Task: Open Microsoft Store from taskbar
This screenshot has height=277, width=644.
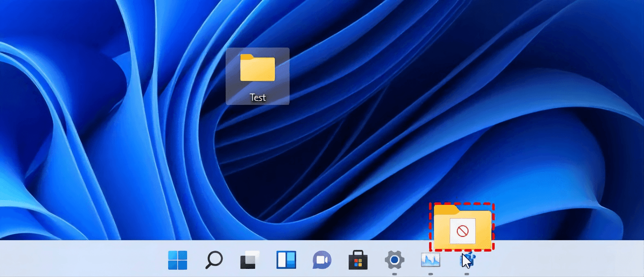Action: (x=358, y=260)
